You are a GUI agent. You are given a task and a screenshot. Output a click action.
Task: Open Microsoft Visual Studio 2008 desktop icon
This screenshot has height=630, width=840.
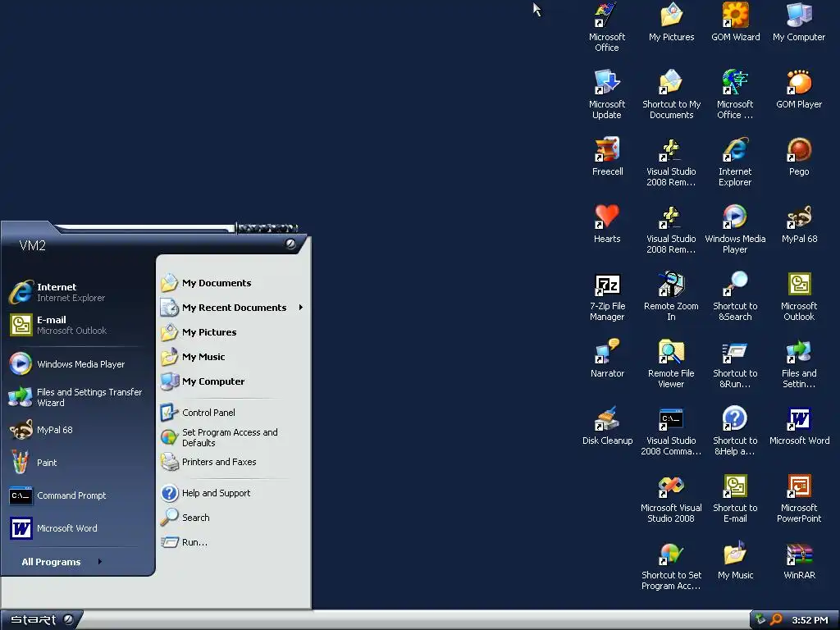(671, 498)
